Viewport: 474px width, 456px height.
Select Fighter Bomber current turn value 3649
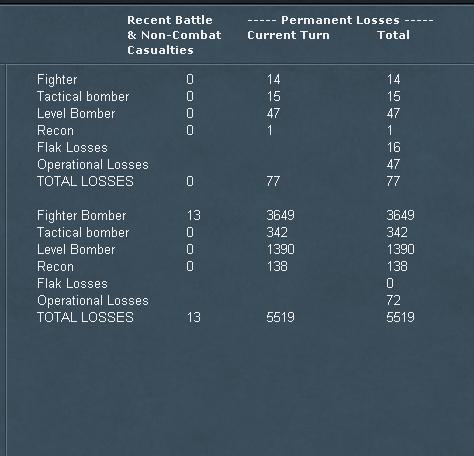[280, 216]
